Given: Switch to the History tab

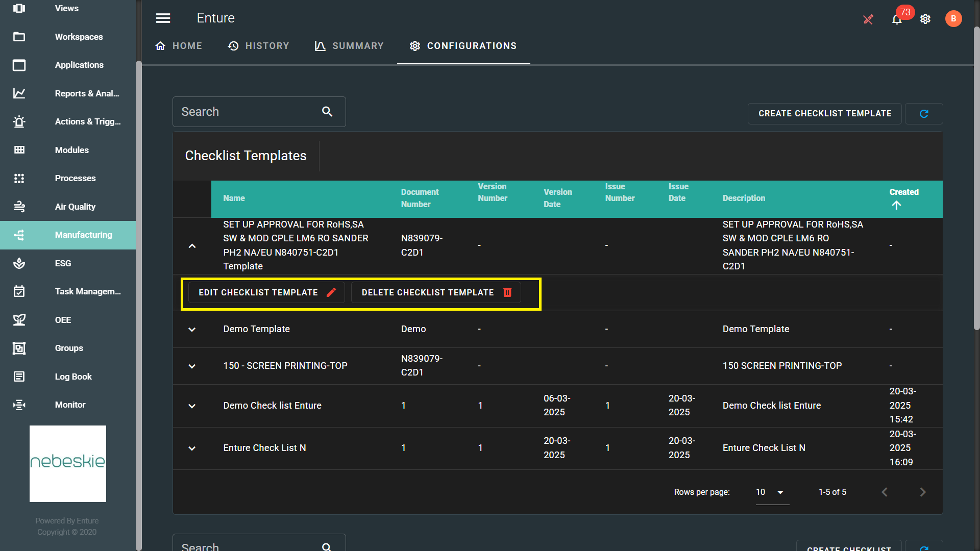Looking at the screenshot, I should coord(258,46).
